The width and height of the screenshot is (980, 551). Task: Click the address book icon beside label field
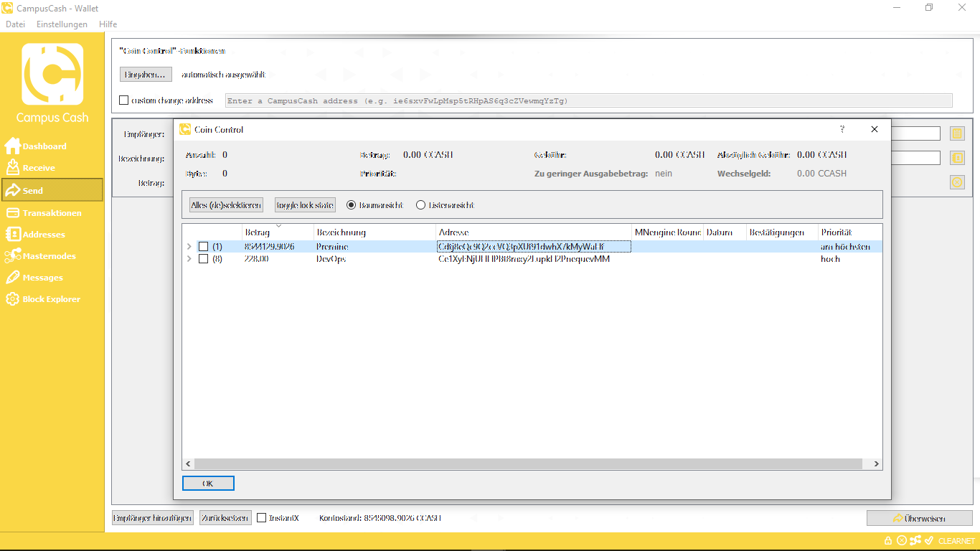pyautogui.click(x=957, y=158)
